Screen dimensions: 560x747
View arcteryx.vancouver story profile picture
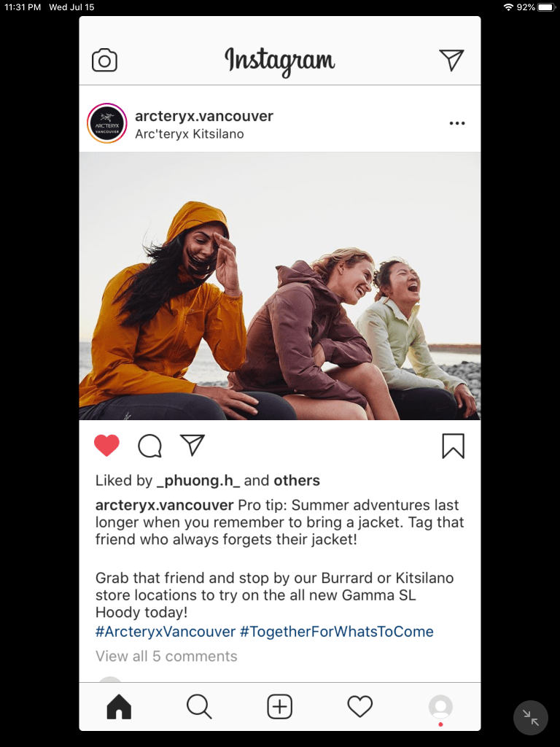coord(107,123)
